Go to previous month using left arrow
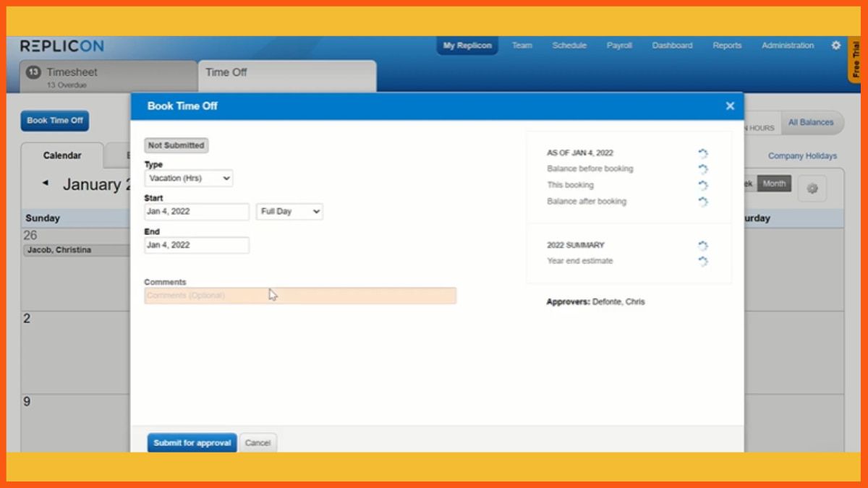The image size is (868, 488). pos(46,184)
